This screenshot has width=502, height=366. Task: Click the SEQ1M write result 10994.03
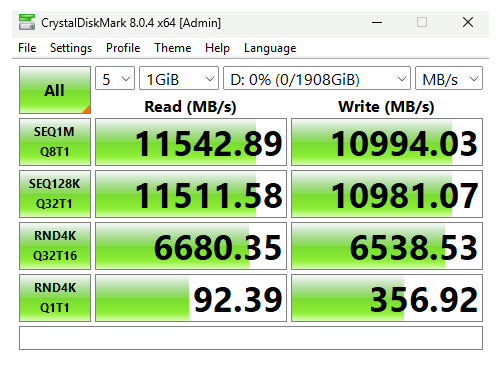[387, 142]
